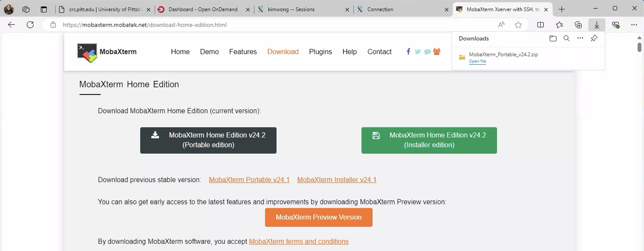Click the orange community people icon
644x251 pixels.
click(x=437, y=51)
